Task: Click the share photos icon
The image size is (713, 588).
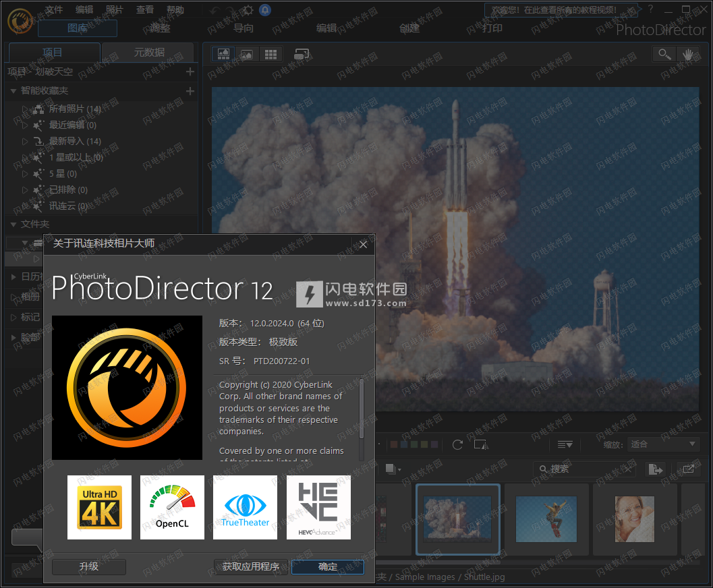Action: [688, 469]
